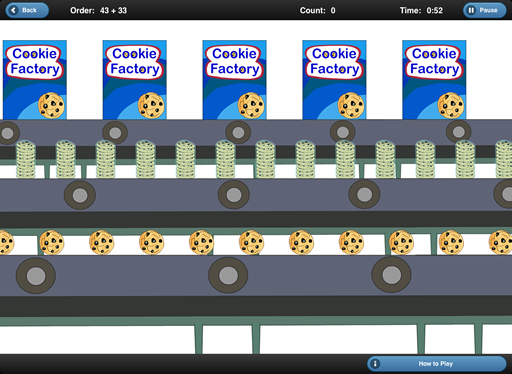Go back using the Back button
This screenshot has height=374, width=512.
click(x=27, y=10)
